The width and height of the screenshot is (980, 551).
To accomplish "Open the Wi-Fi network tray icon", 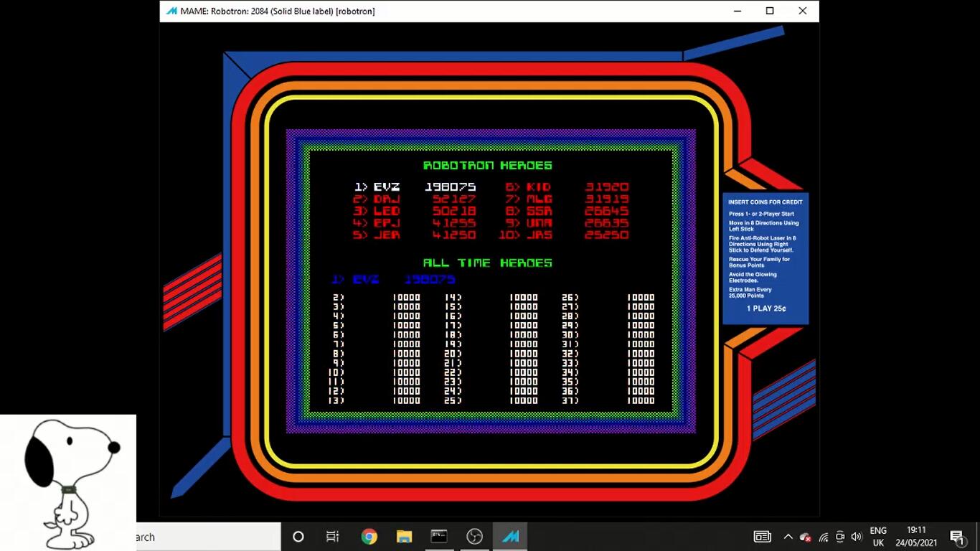I will [823, 537].
